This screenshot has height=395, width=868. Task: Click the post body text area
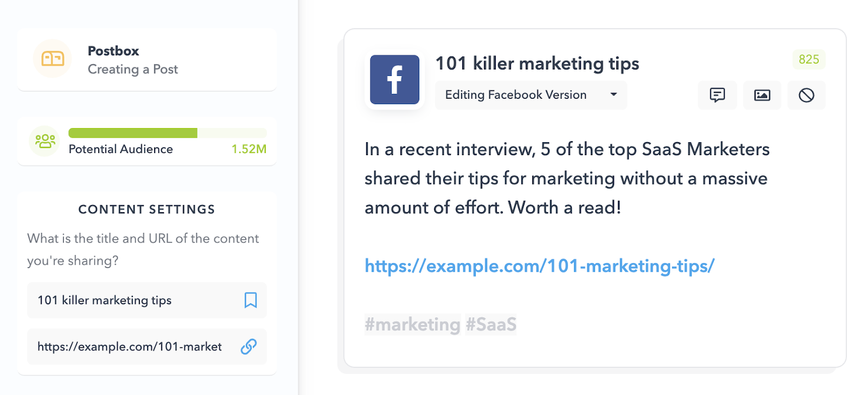[x=566, y=179]
